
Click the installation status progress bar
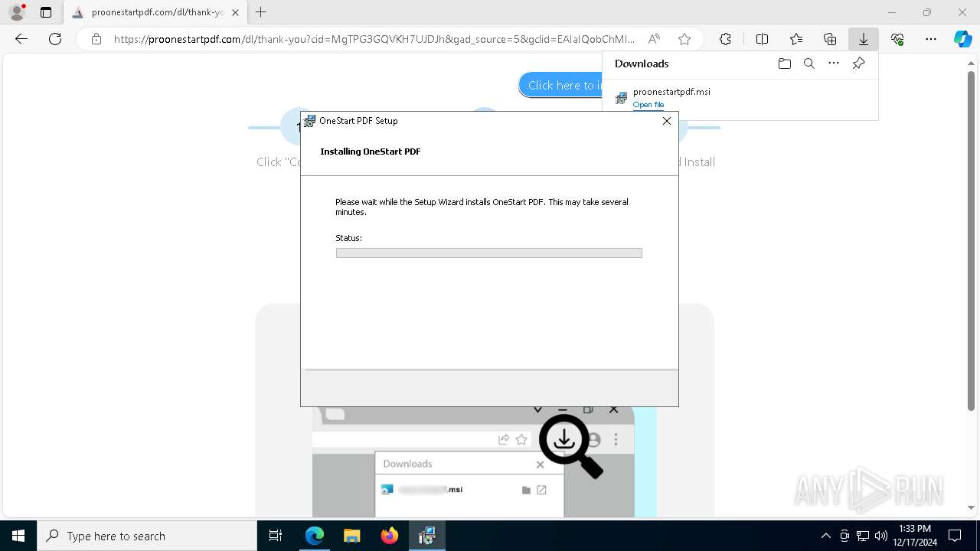point(488,253)
